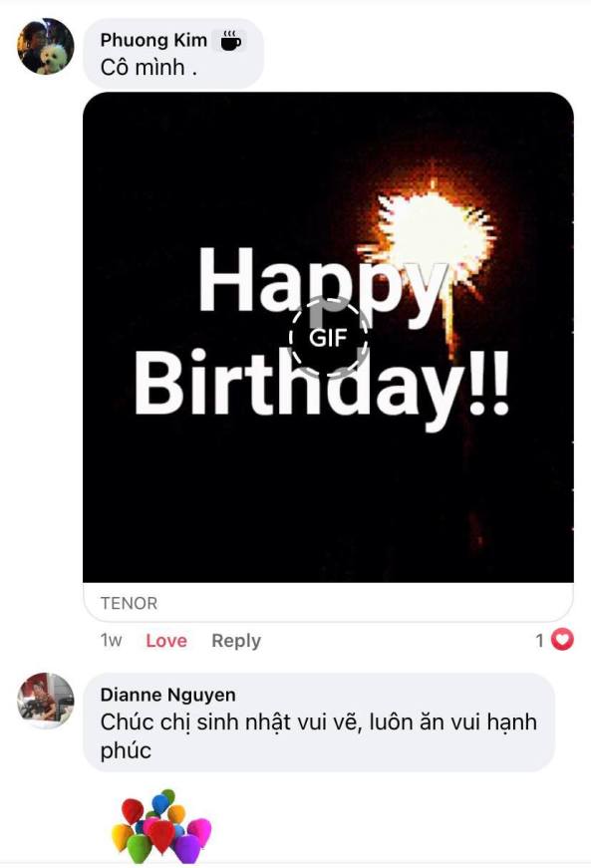Toggle Love reaction on Phuong Kim's comment

(166, 641)
